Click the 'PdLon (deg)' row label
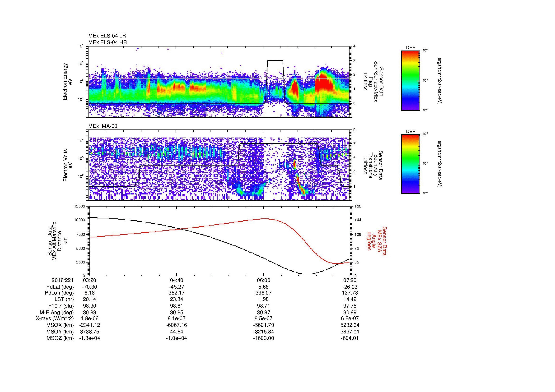 click(x=60, y=293)
